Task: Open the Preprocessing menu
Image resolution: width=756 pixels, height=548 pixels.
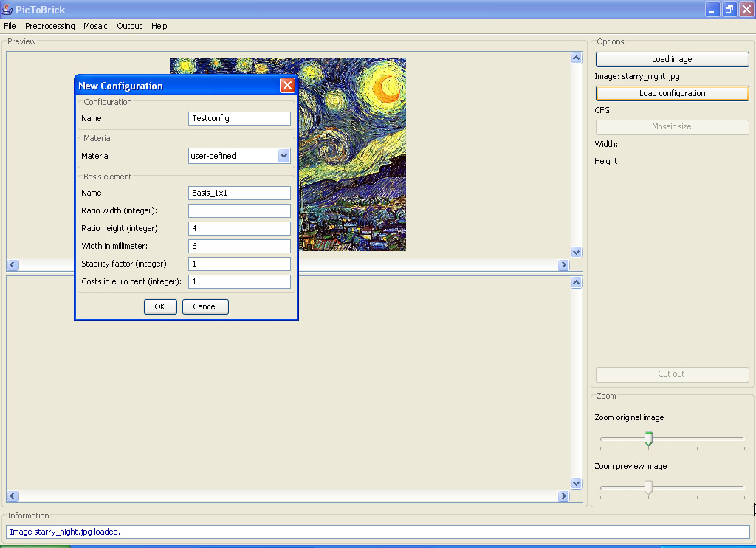Action: point(50,26)
